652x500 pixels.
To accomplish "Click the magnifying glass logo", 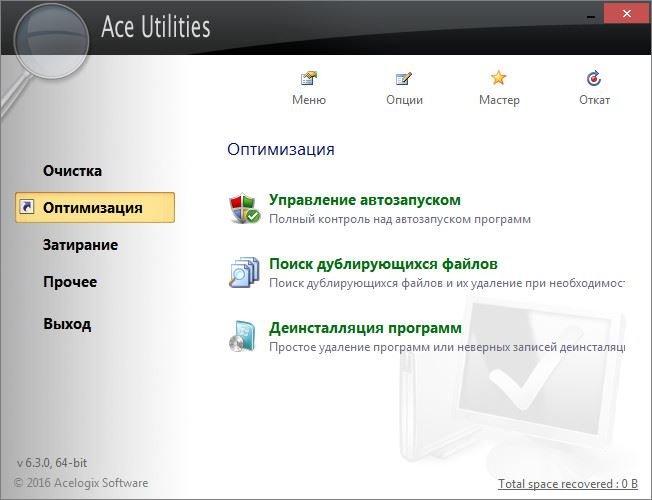I will click(x=51, y=42).
